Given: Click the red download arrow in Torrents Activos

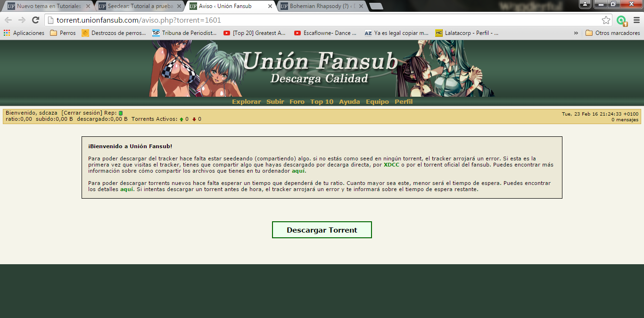Looking at the screenshot, I should [x=194, y=119].
